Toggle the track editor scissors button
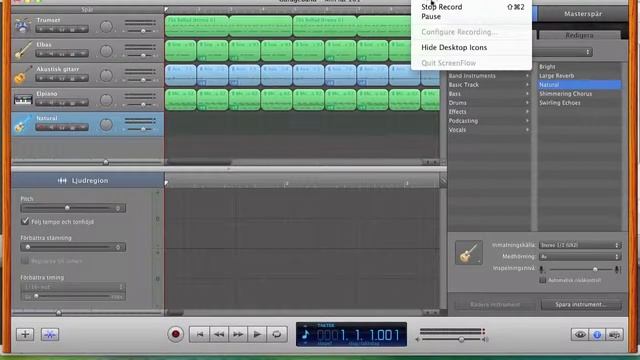The height and width of the screenshot is (360, 640). point(50,334)
